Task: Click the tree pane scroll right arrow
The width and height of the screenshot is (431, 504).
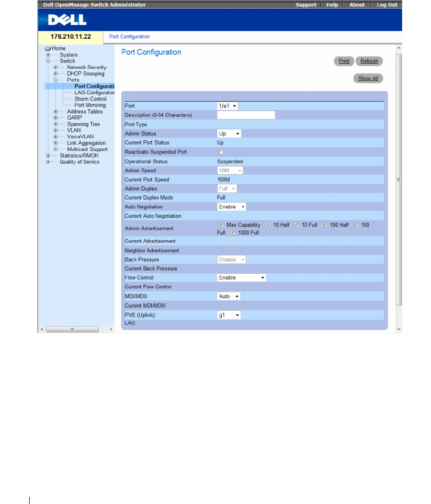Action: coord(111,329)
